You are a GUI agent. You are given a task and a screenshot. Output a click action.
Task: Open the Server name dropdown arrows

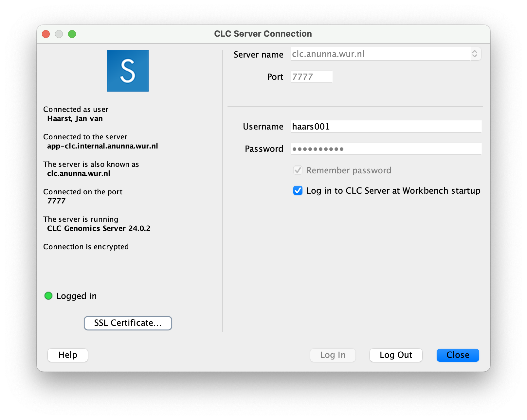475,54
